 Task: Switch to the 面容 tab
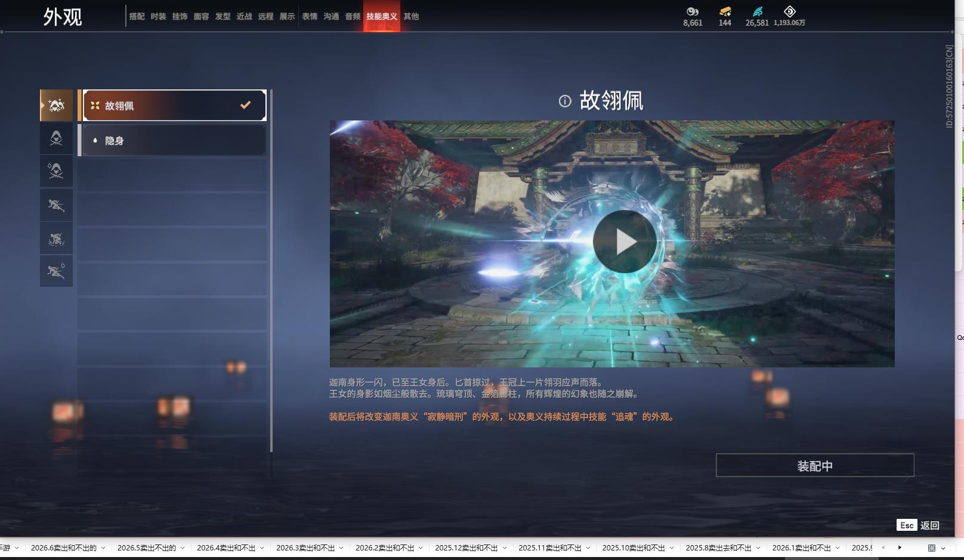coord(202,16)
